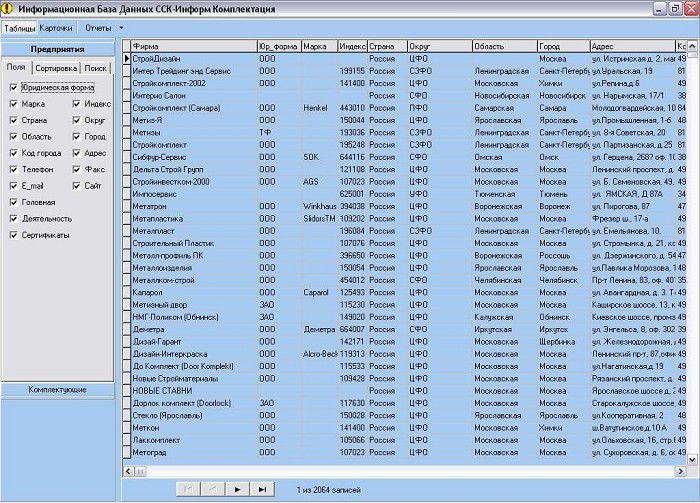Select the Интерио Салон firm cell
Image resolution: width=700 pixels, height=503 pixels.
194,96
